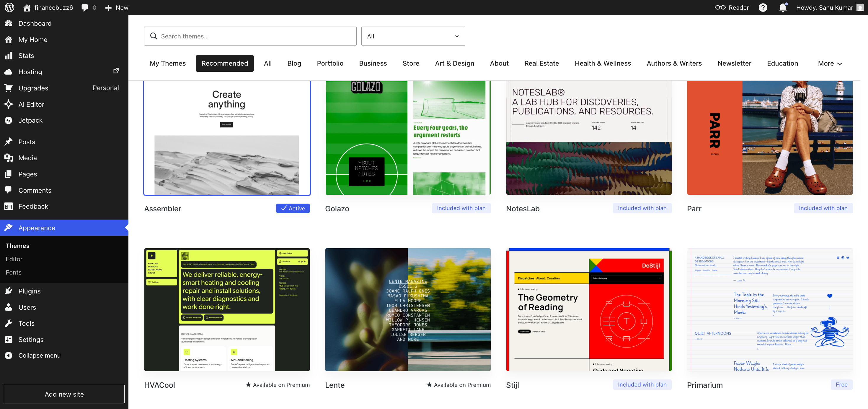The width and height of the screenshot is (868, 409).
Task: Open Themes submenu item
Action: [17, 246]
